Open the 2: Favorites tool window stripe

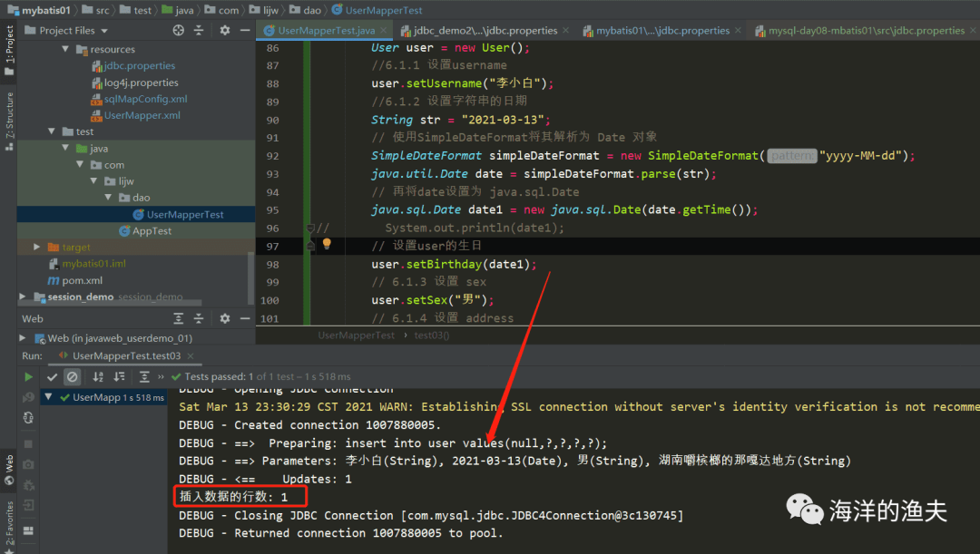pos(9,526)
